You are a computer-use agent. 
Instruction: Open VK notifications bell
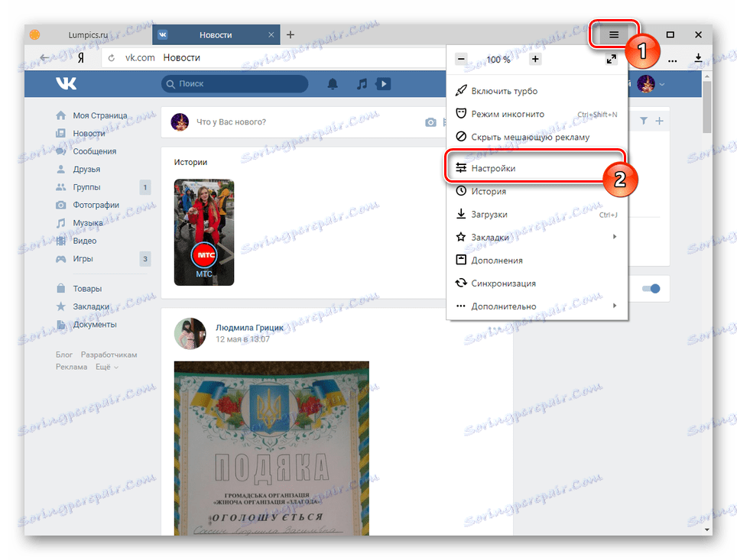tap(333, 84)
